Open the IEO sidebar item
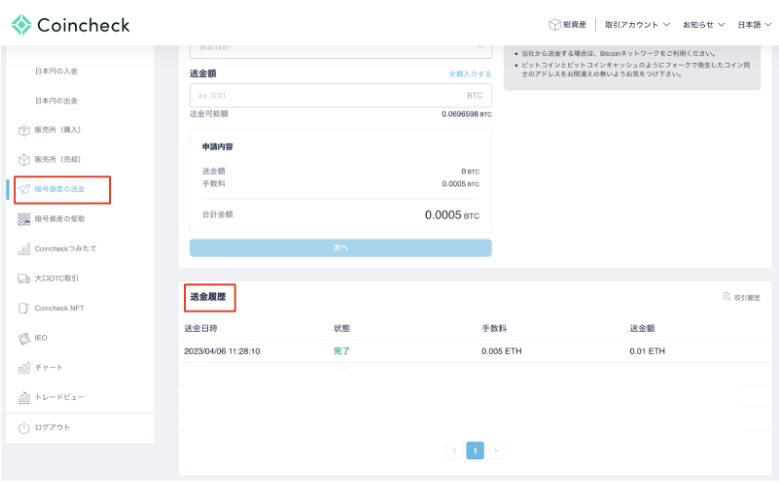Viewport: 779px width, 483px height. click(x=42, y=338)
